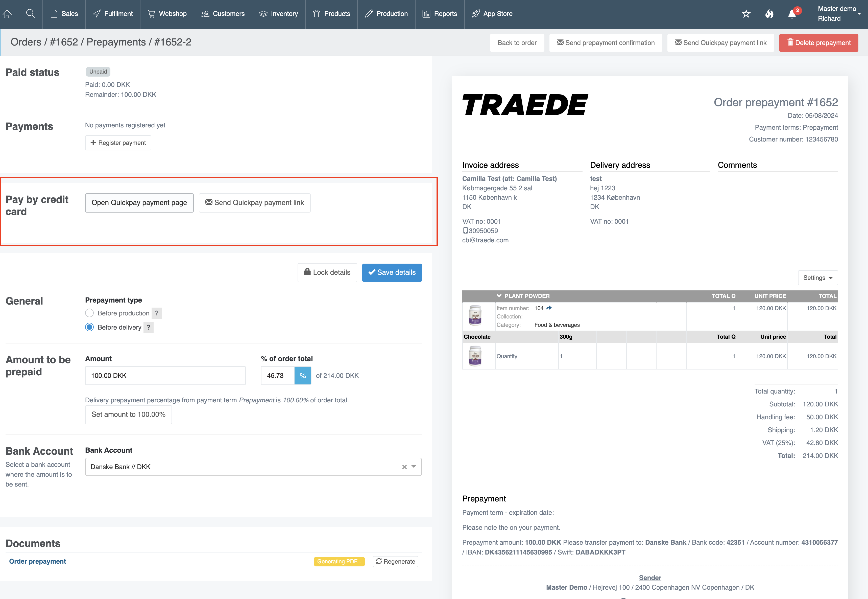Screen dimensions: 868x599
Task: Click the question mark beside Before delivery
Action: (149, 327)
